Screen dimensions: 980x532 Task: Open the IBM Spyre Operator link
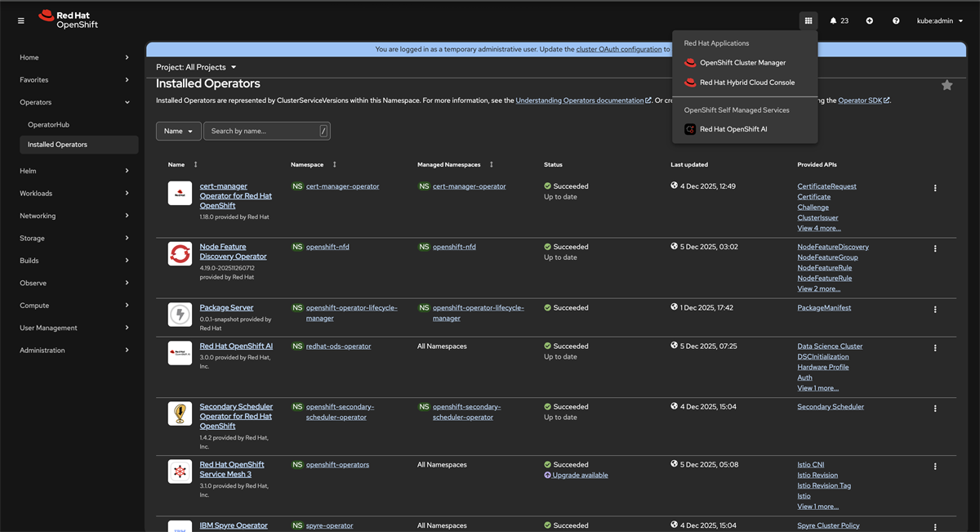pos(234,525)
